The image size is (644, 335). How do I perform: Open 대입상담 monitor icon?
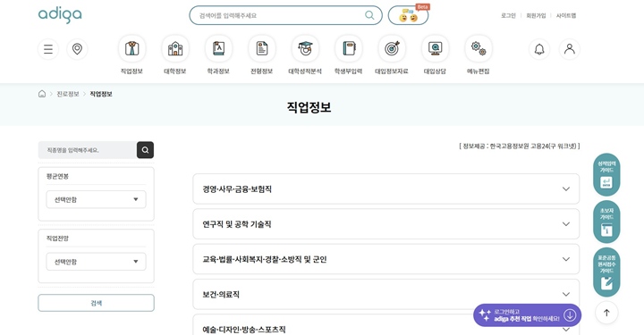point(436,48)
